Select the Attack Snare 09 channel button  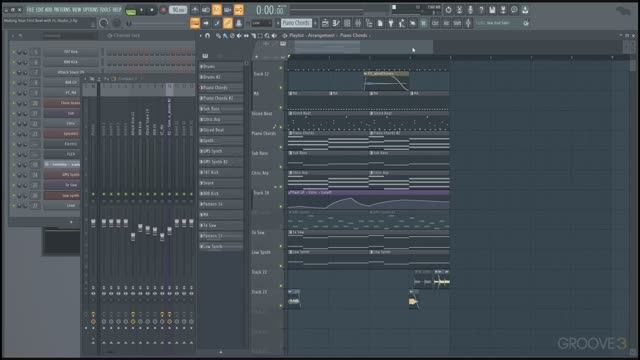click(71, 72)
